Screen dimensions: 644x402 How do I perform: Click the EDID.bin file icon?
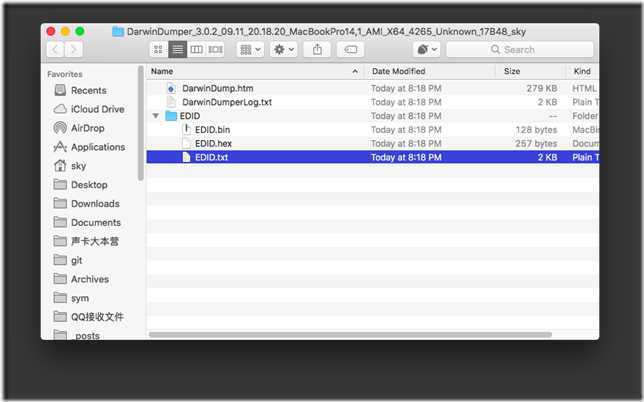pos(186,130)
